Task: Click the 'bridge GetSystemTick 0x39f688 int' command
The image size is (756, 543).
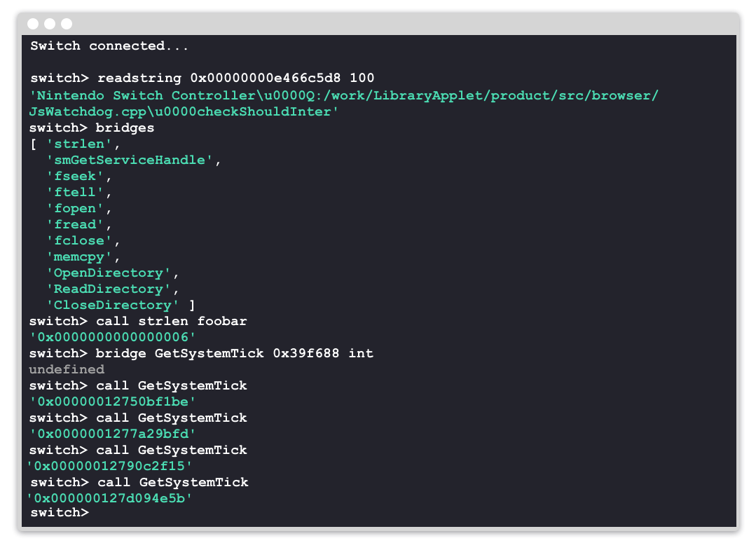Action: pos(234,354)
